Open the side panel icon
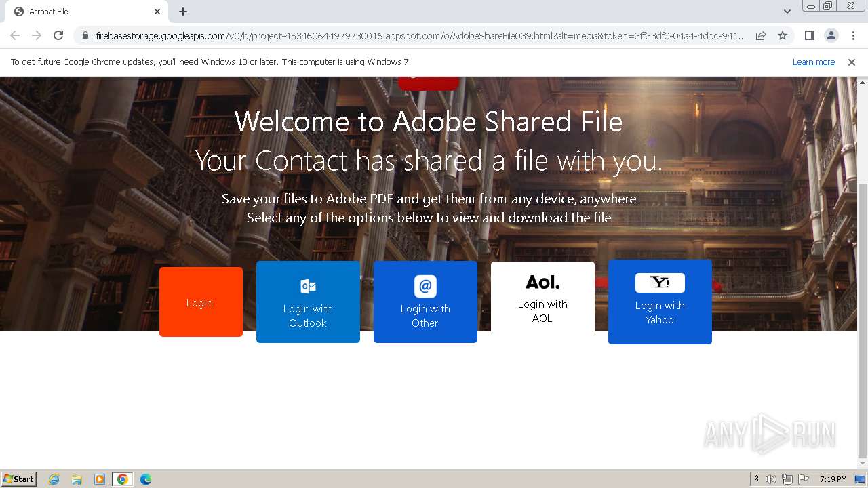Viewport: 868px width, 488px height. [809, 35]
